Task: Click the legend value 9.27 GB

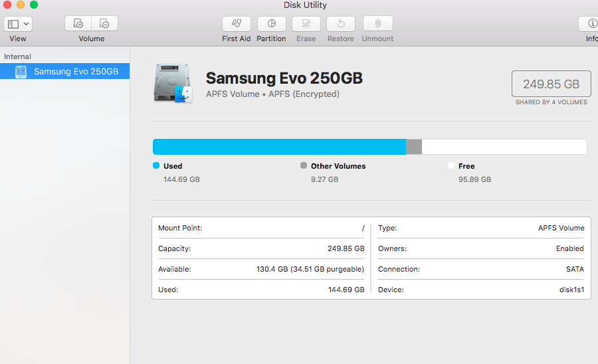Action: [x=324, y=179]
